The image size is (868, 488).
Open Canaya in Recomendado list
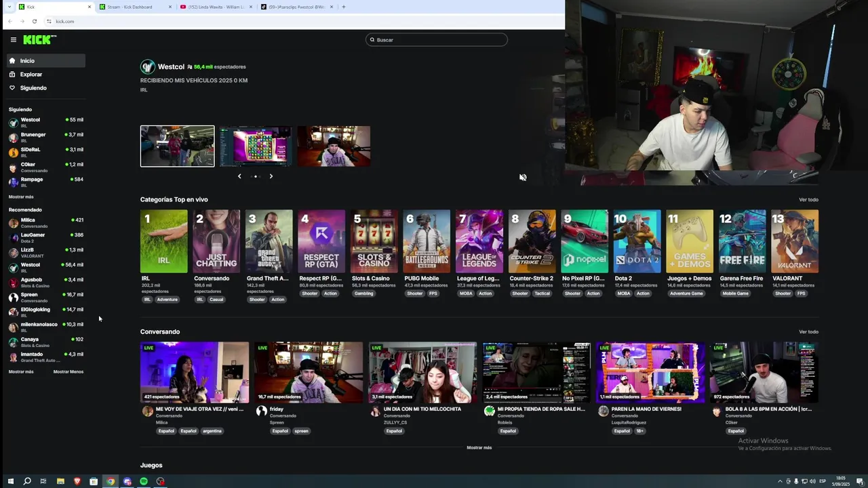click(46, 342)
